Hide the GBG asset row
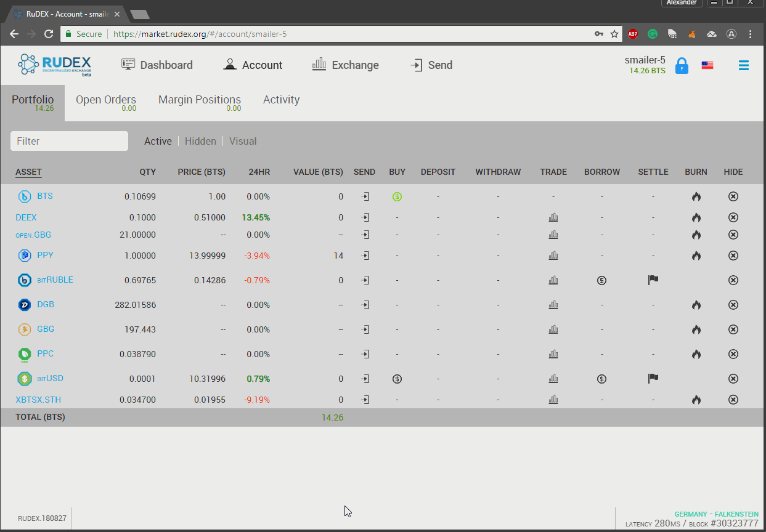 [x=733, y=329]
